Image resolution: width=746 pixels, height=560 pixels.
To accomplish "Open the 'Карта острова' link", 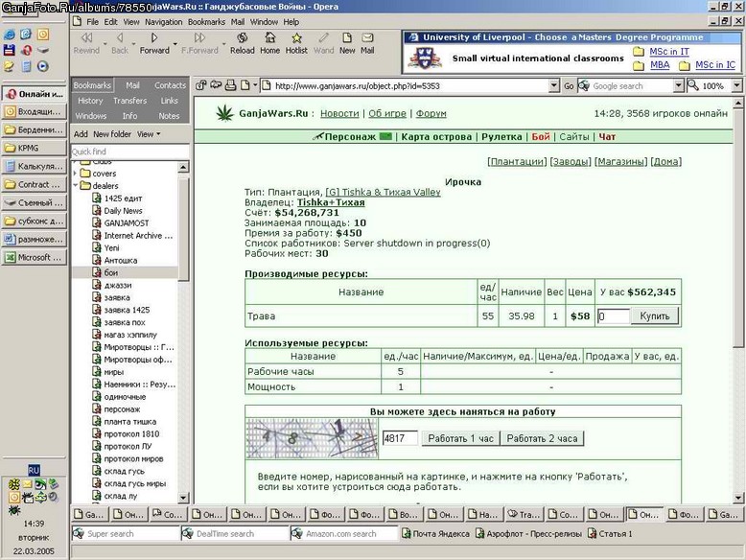I will 436,136.
